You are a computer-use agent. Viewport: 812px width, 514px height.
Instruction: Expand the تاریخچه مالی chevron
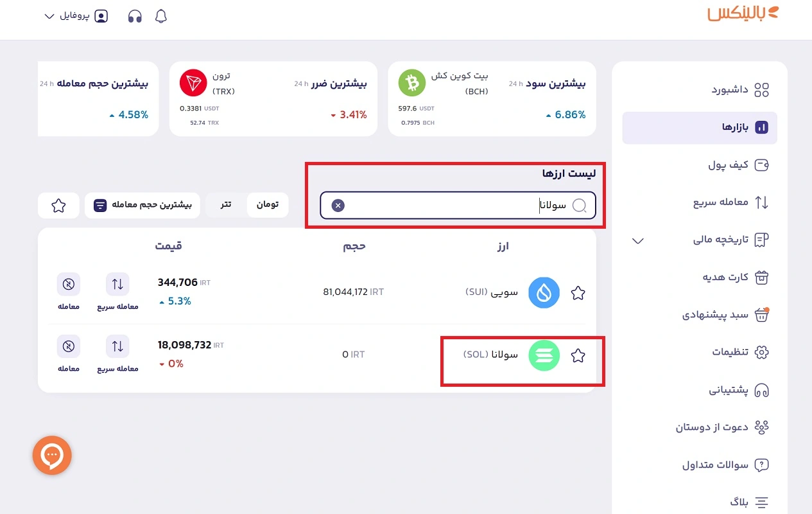[637, 241]
